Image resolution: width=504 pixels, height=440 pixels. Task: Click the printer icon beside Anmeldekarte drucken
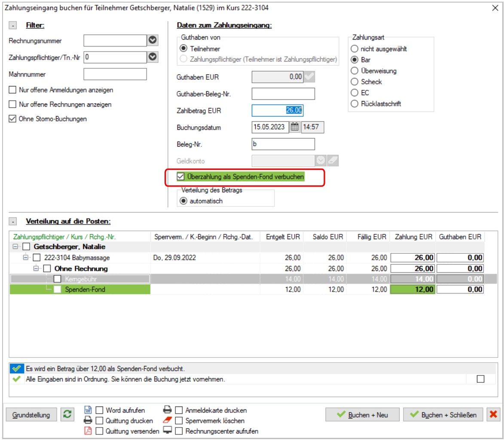[x=168, y=410]
